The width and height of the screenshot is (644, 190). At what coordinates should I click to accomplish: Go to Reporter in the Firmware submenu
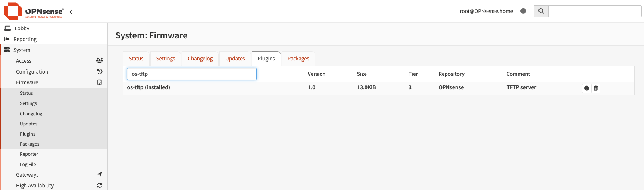point(29,154)
